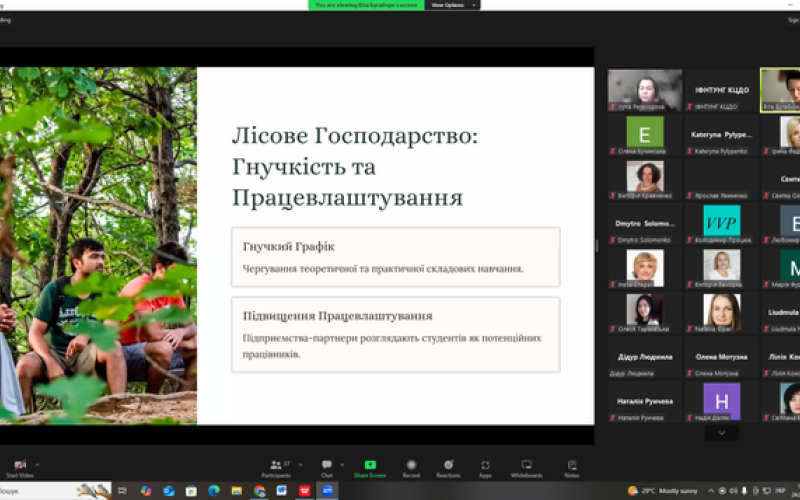Expand the arrow next to Participants
Viewport: 800px width, 500px height.
(x=300, y=465)
